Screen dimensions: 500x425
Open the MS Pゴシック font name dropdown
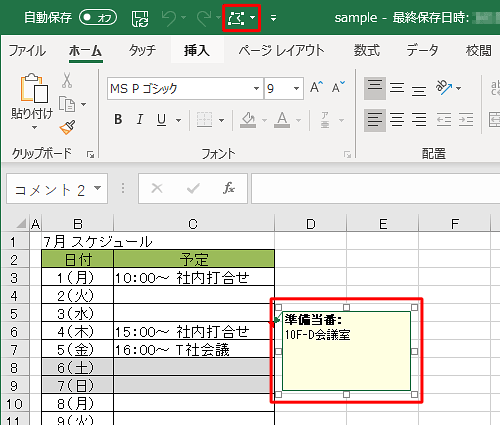click(256, 88)
